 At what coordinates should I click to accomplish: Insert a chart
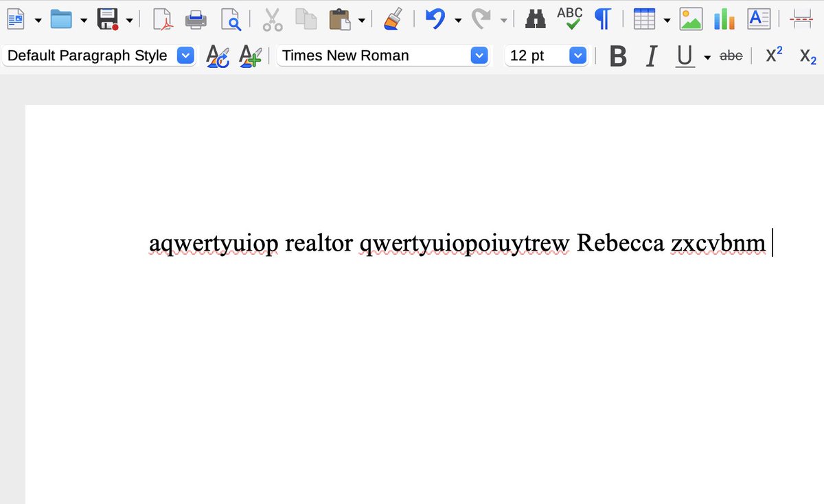724,19
